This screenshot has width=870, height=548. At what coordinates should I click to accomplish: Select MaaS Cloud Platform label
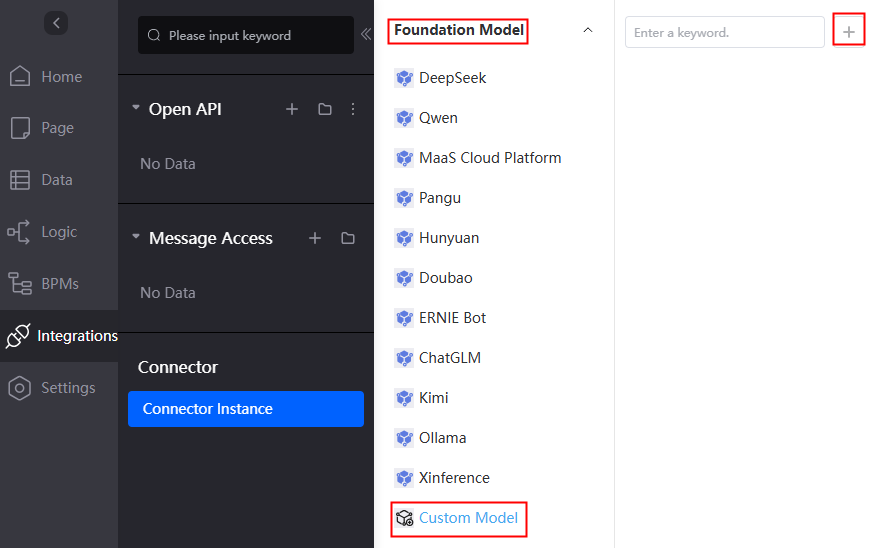click(x=490, y=158)
